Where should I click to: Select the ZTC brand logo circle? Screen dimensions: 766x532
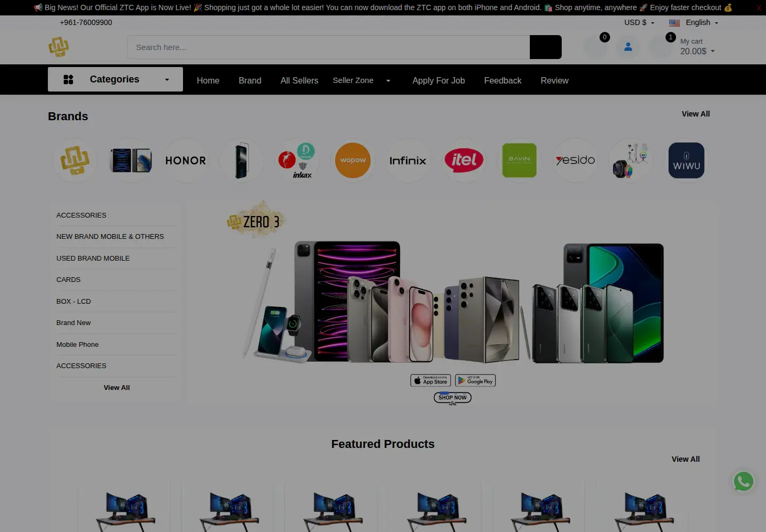pyautogui.click(x=75, y=160)
